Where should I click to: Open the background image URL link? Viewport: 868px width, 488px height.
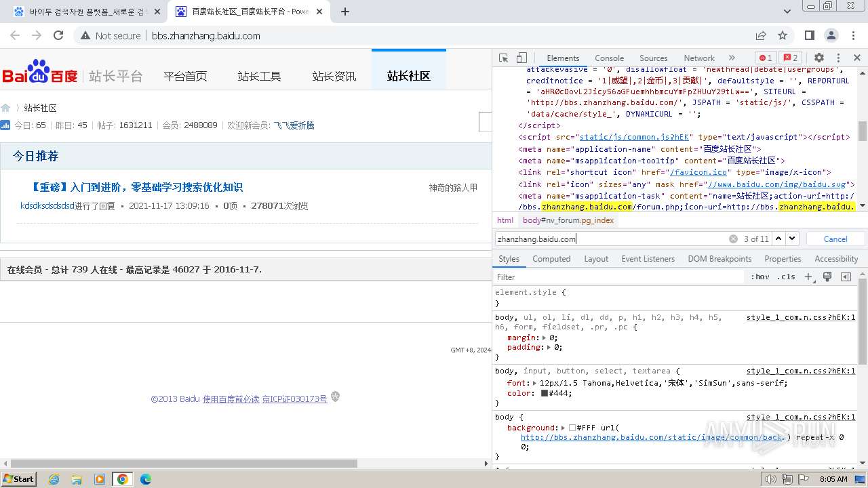pos(653,437)
